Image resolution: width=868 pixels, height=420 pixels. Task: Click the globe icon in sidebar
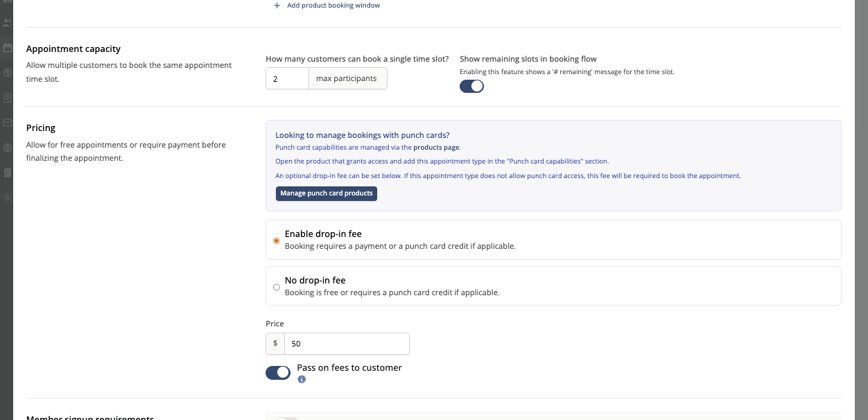(x=7, y=148)
